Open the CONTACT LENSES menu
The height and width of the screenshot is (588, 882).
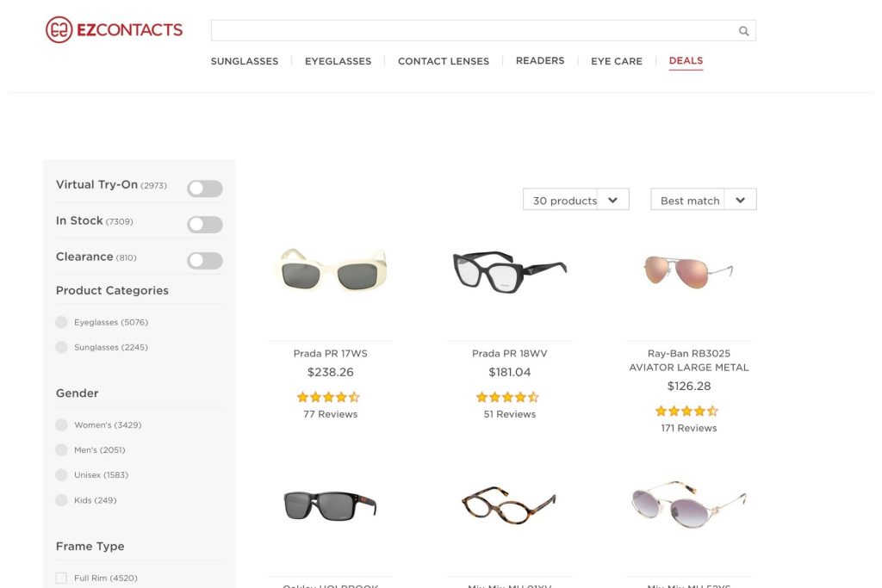tap(443, 60)
